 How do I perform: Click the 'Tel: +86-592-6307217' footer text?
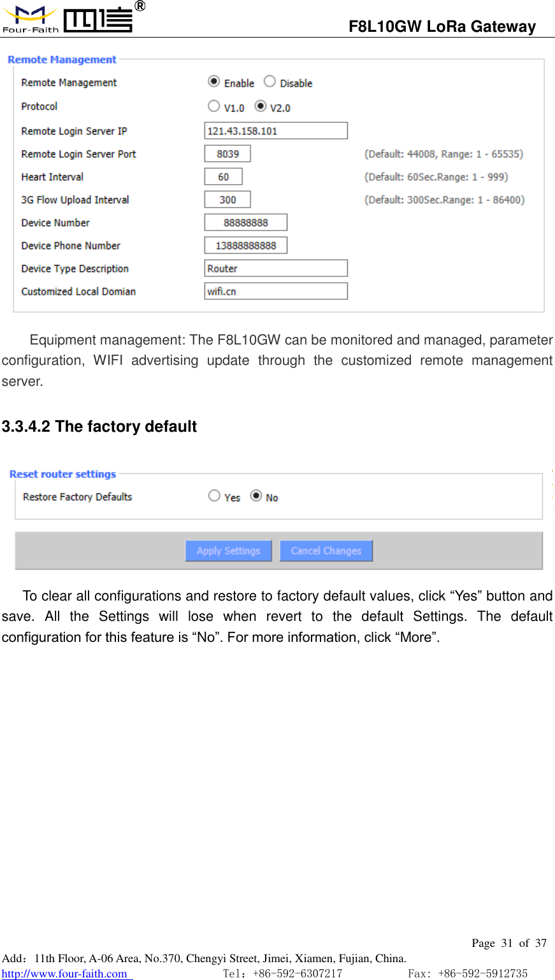click(x=282, y=973)
